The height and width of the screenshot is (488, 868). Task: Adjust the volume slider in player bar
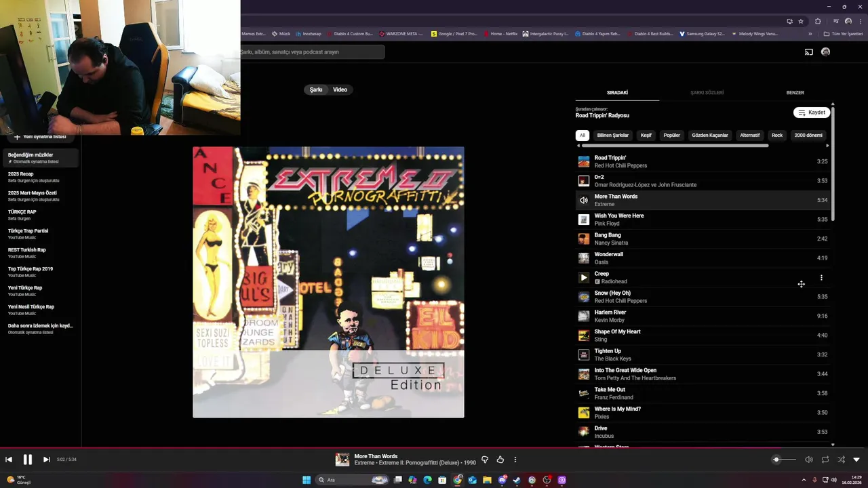point(785,460)
